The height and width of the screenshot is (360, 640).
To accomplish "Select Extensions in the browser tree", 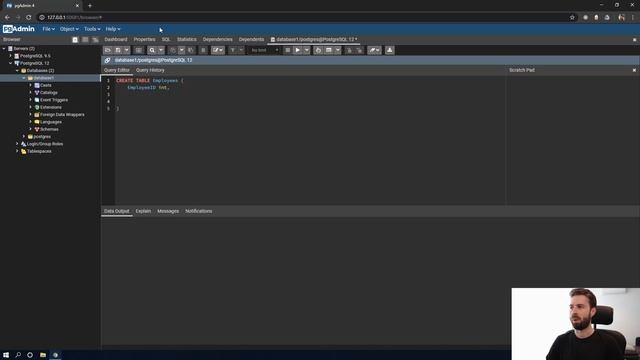I will pos(51,107).
